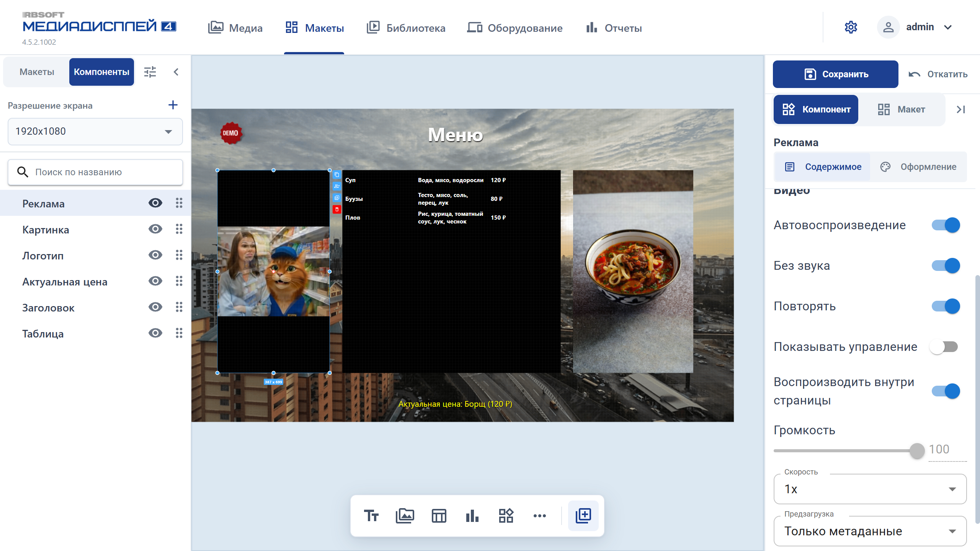Image resolution: width=980 pixels, height=551 pixels.
Task: Adjust the Громкость slider
Action: pyautogui.click(x=917, y=451)
